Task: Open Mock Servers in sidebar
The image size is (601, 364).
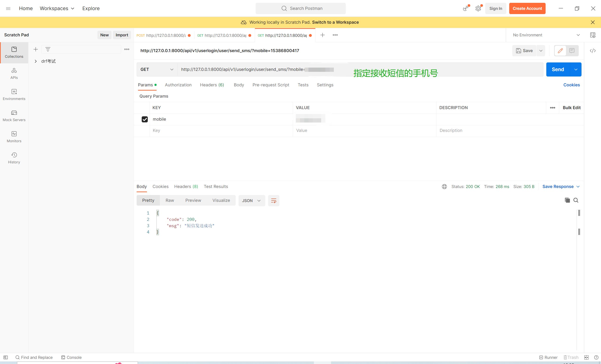Action: coord(14,115)
